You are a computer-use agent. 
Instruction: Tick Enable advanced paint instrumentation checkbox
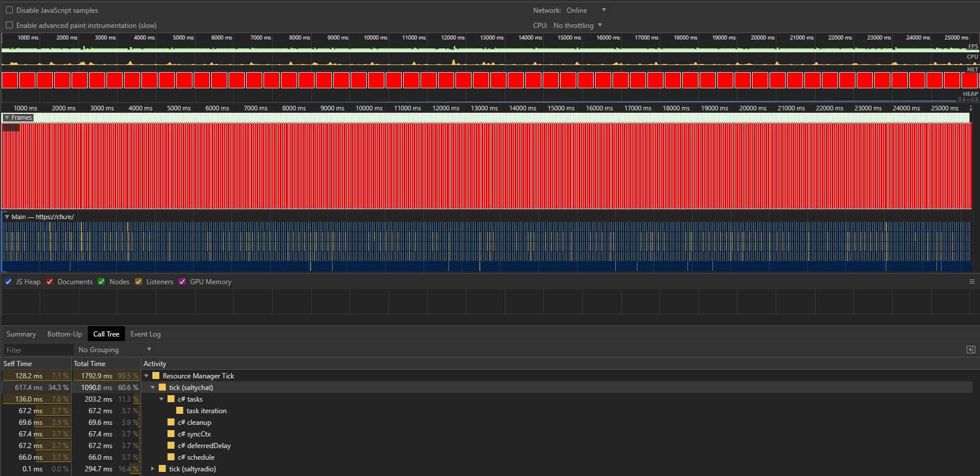[x=9, y=25]
